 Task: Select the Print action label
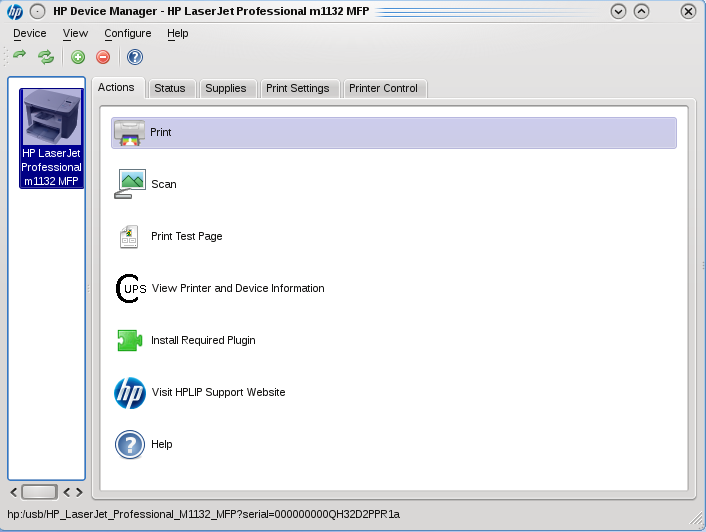pyautogui.click(x=161, y=132)
